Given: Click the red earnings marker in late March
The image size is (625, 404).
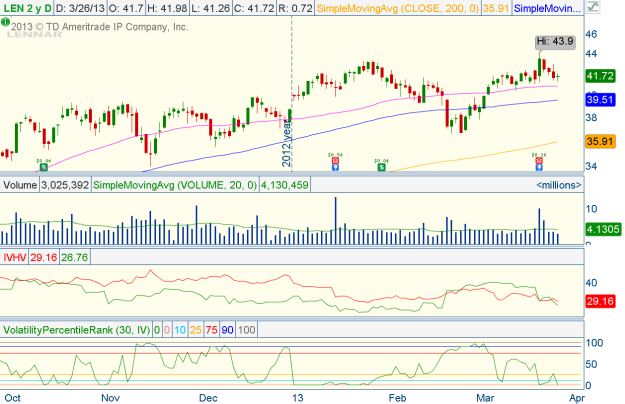Looking at the screenshot, I should point(539,158).
